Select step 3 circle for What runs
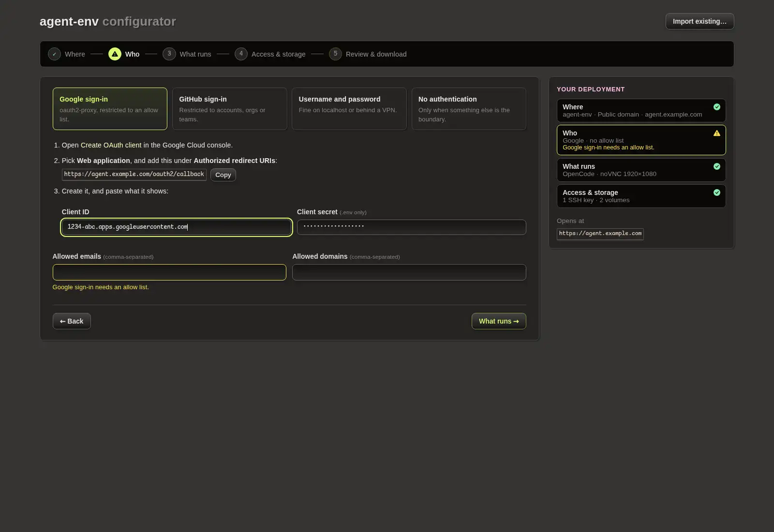The image size is (774, 532). point(169,54)
